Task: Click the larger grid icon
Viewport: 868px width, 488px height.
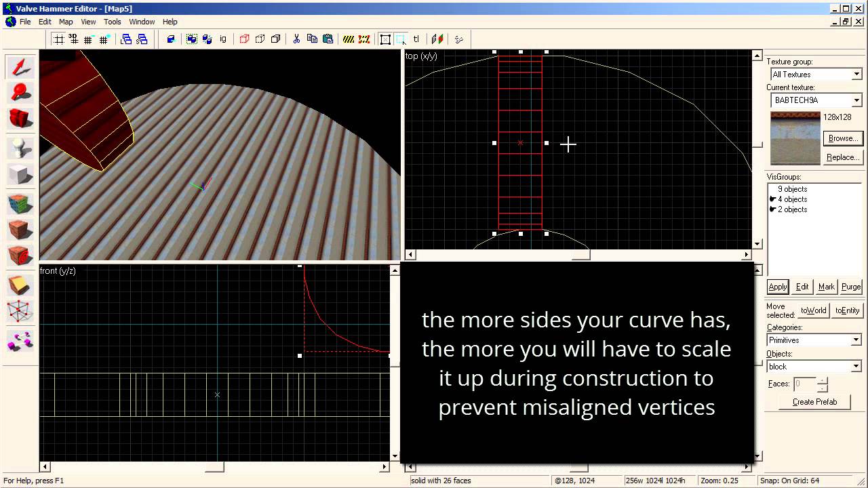Action: point(104,39)
